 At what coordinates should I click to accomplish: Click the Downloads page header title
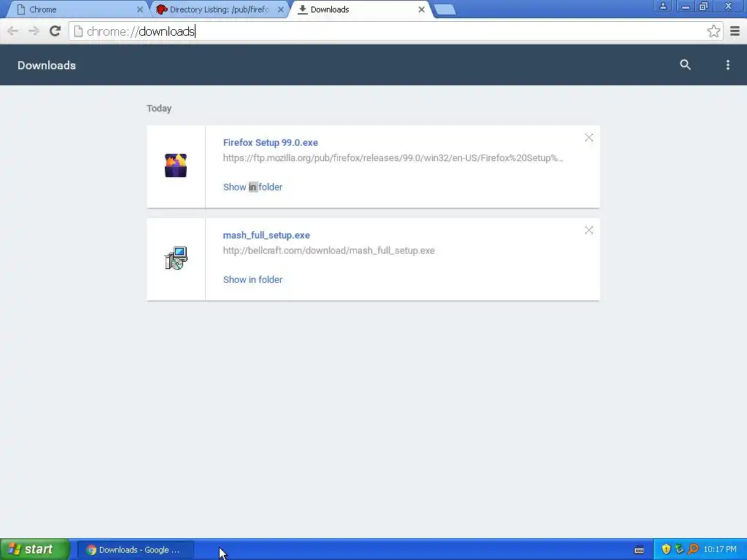pyautogui.click(x=47, y=65)
